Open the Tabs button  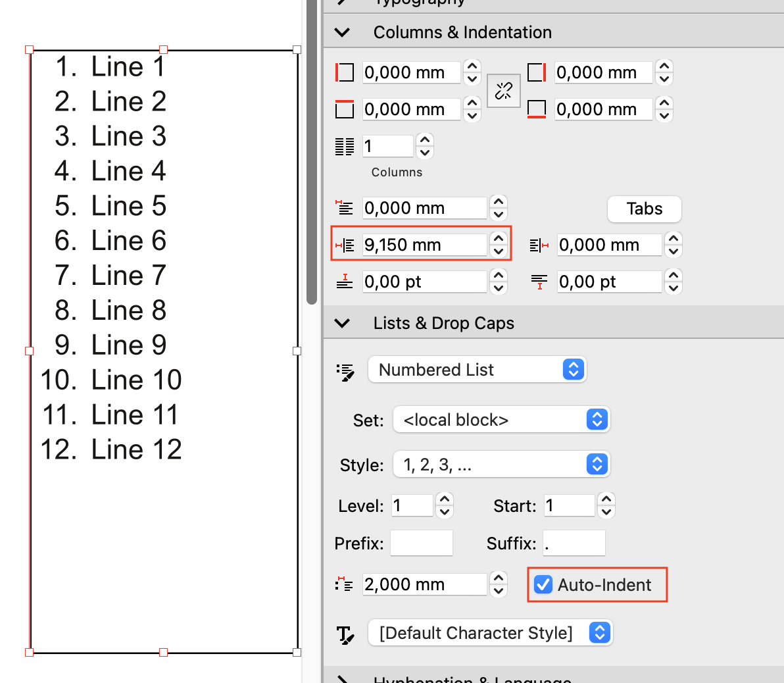644,209
